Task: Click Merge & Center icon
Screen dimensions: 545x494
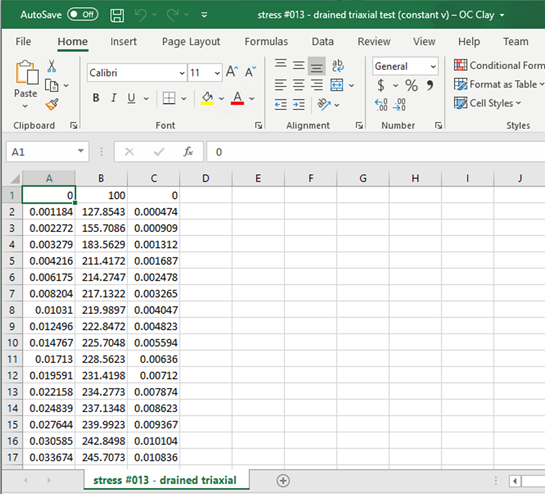Action: (336, 85)
